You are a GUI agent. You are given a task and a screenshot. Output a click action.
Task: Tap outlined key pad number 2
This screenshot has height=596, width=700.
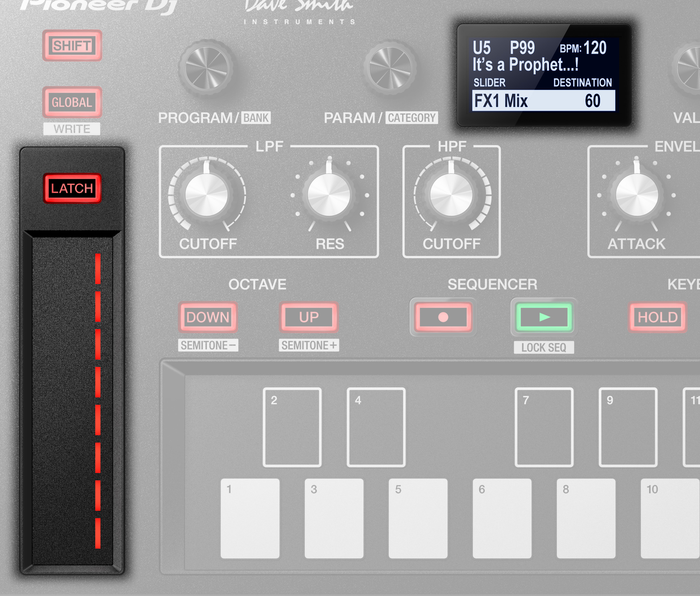pyautogui.click(x=292, y=427)
